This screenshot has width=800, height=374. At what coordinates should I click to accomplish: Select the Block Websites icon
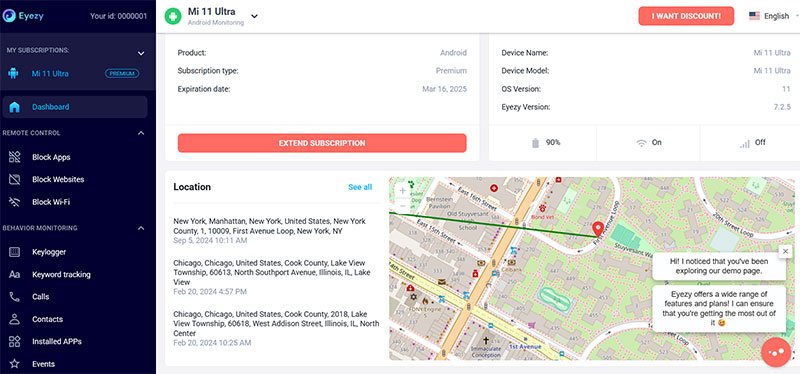coord(15,180)
